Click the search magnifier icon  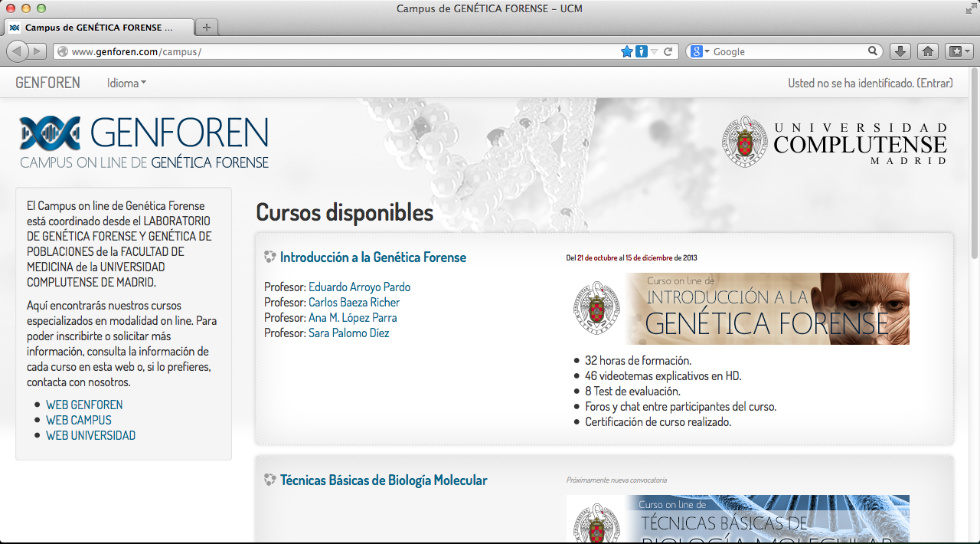click(872, 51)
